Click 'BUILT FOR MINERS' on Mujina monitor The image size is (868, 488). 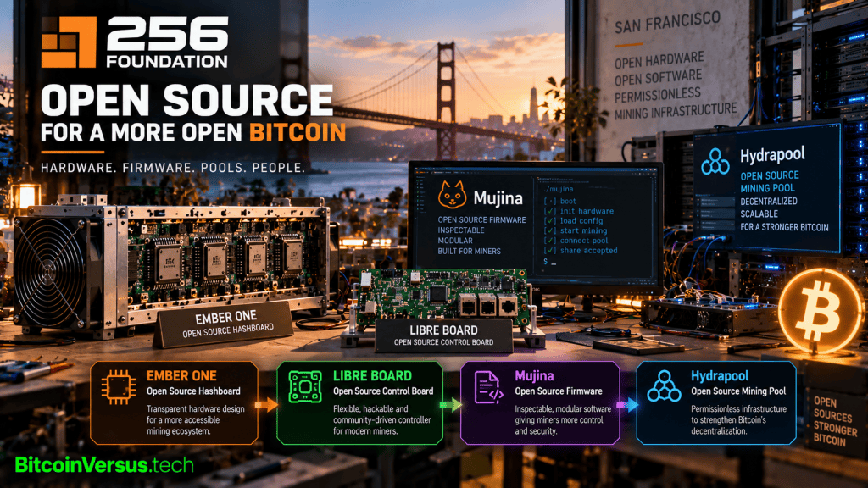[x=469, y=251]
